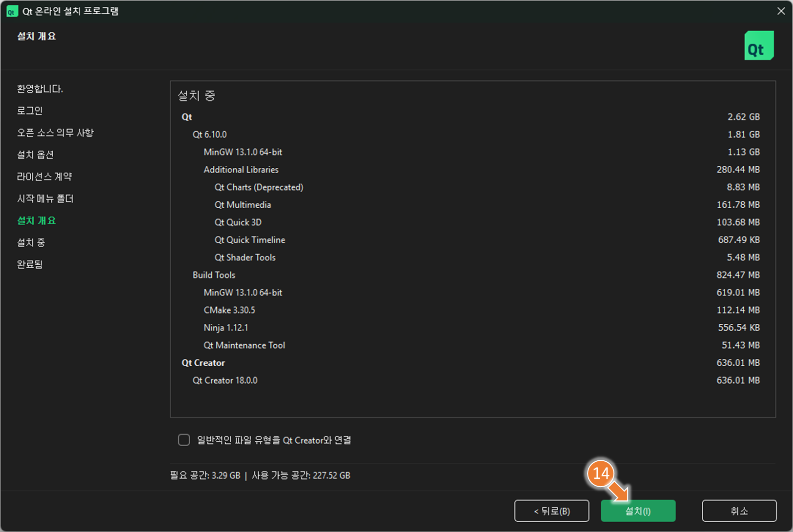Image resolution: width=793 pixels, height=532 pixels.
Task: Cancel the installer with 취소 button
Action: click(739, 511)
